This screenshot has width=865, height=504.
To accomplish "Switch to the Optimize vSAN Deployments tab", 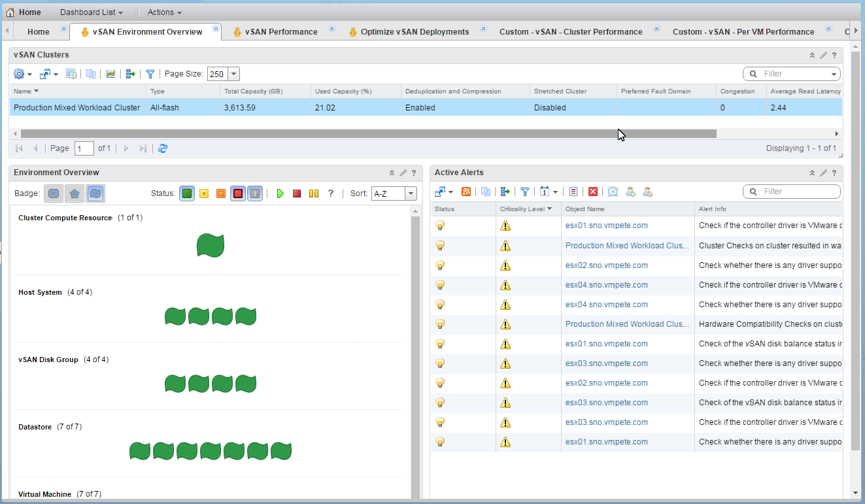I will pos(415,31).
